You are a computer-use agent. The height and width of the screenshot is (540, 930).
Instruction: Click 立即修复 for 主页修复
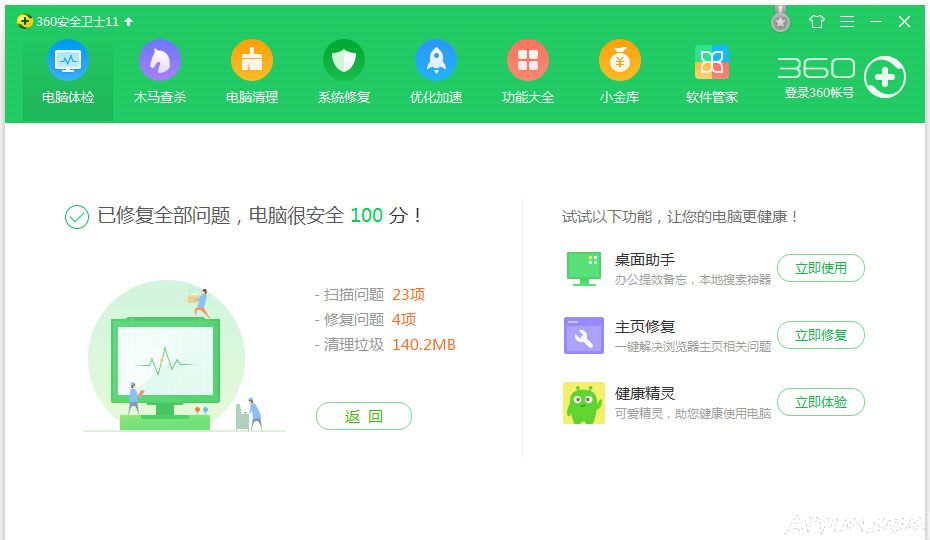click(821, 335)
